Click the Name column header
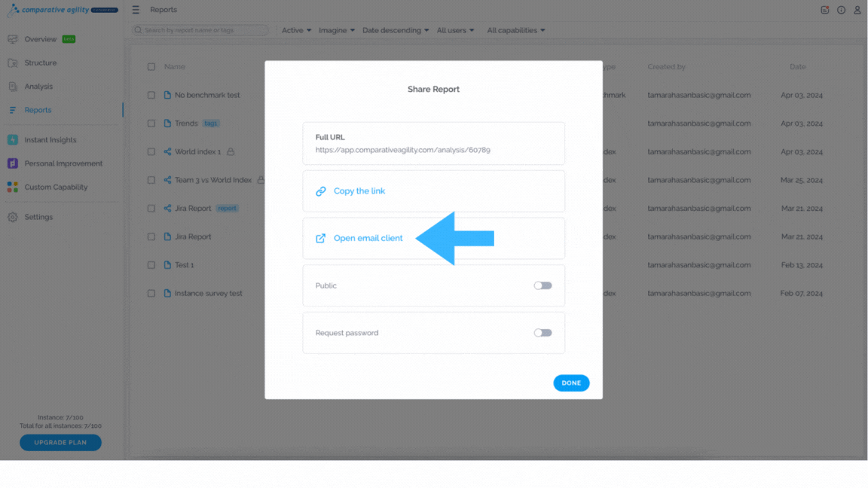 pyautogui.click(x=174, y=67)
